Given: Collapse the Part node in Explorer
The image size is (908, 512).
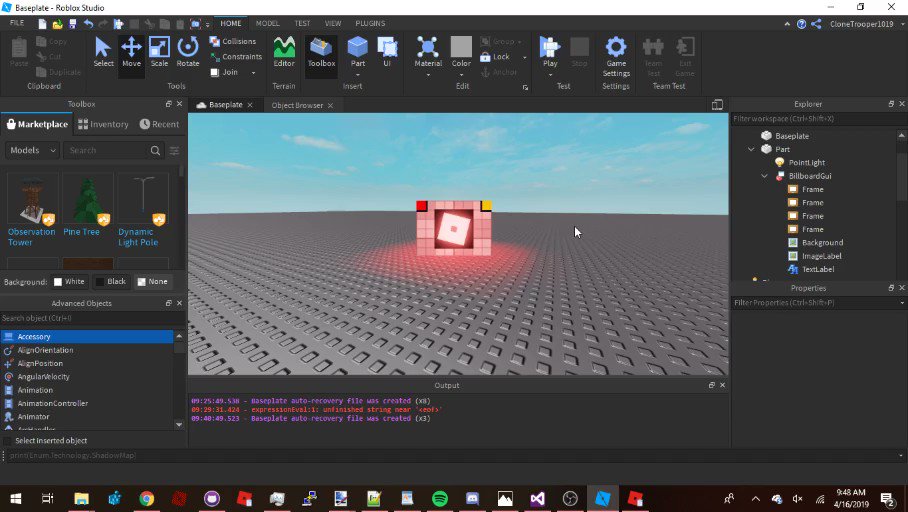Looking at the screenshot, I should tap(751, 149).
